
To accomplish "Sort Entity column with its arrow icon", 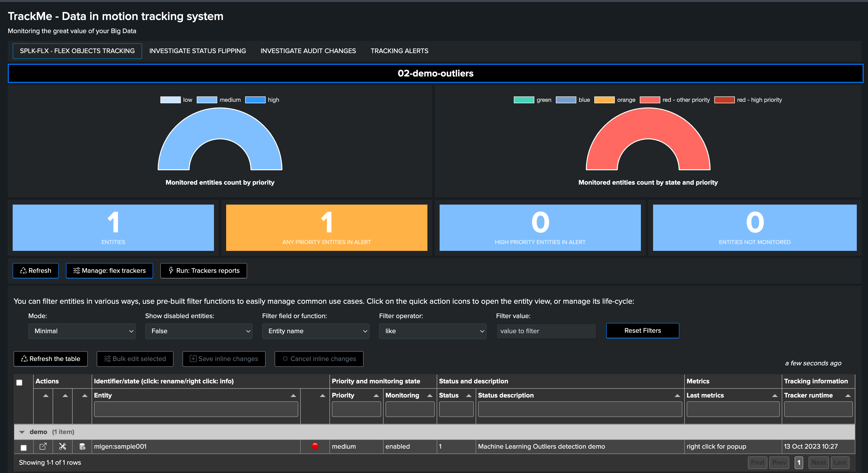I will (x=293, y=396).
